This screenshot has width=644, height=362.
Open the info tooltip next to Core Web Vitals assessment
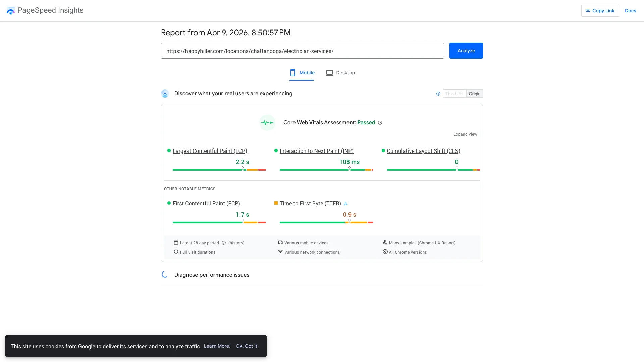[380, 123]
